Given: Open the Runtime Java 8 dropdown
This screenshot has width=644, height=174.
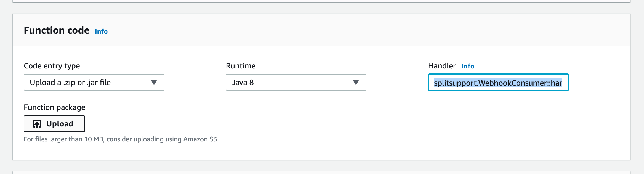Looking at the screenshot, I should (296, 82).
